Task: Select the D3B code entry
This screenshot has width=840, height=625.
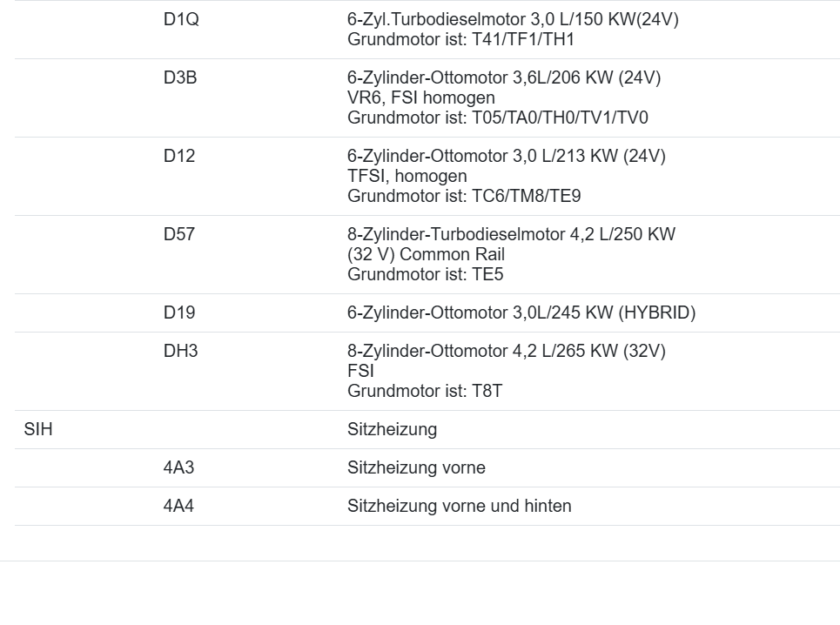Action: coord(180,78)
